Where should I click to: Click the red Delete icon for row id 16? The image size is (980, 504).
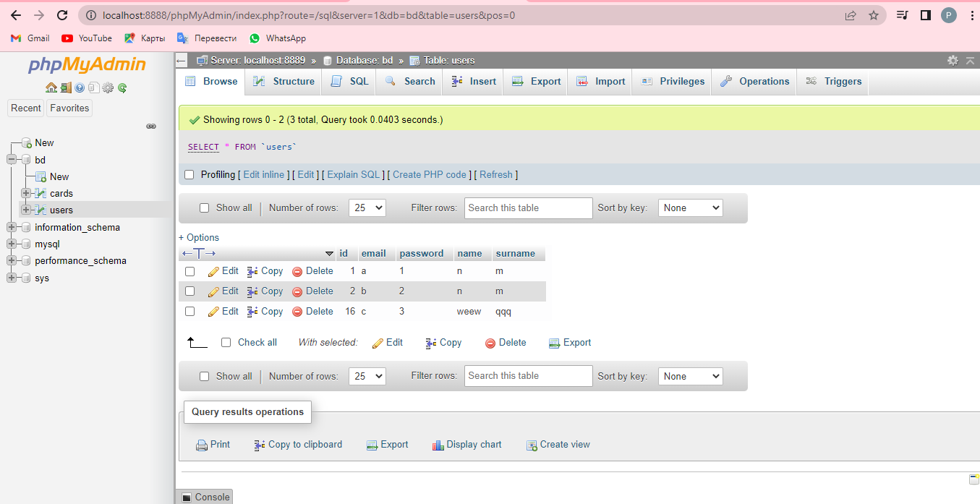click(x=297, y=312)
